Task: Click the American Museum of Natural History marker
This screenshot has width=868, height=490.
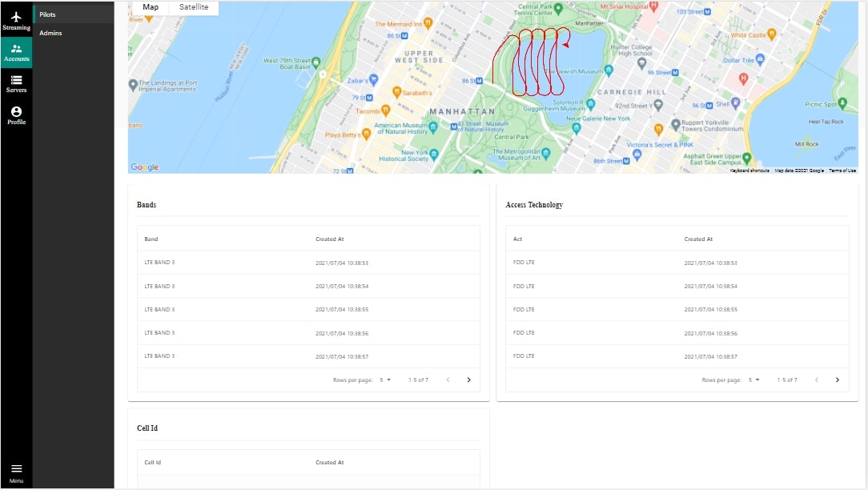Action: [433, 127]
